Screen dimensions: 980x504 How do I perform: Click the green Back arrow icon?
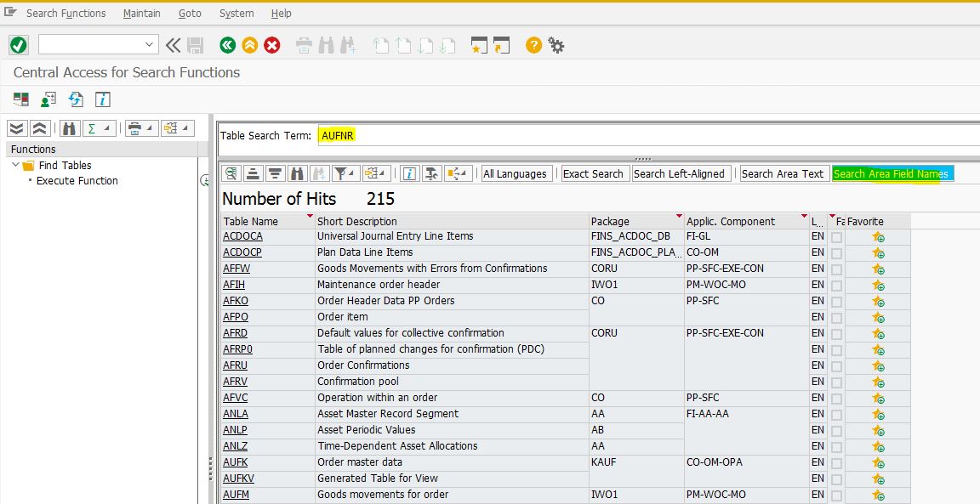[x=227, y=45]
